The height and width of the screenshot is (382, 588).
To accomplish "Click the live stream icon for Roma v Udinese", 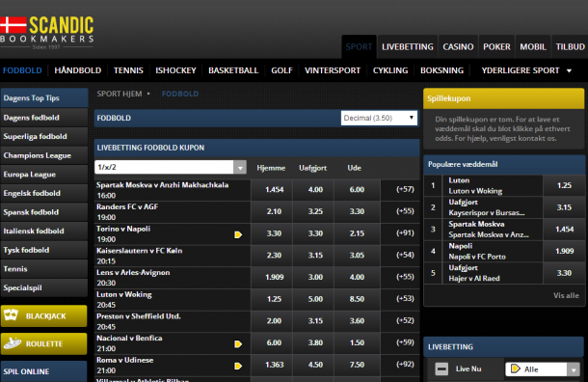I will click(x=238, y=366).
